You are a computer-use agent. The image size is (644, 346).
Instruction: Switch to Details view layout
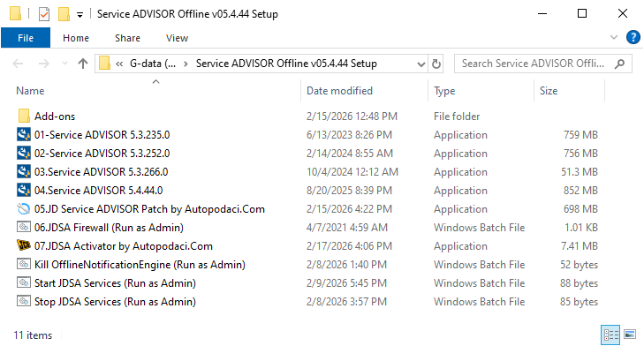click(610, 335)
